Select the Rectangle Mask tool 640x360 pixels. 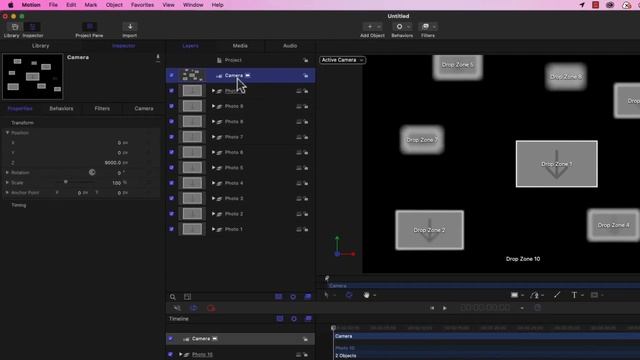[x=594, y=295]
